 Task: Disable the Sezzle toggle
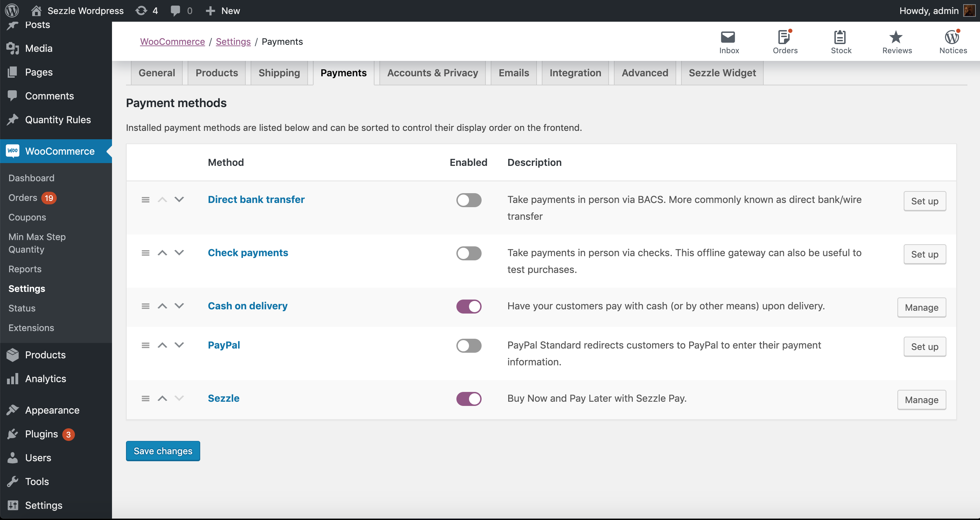pyautogui.click(x=469, y=399)
